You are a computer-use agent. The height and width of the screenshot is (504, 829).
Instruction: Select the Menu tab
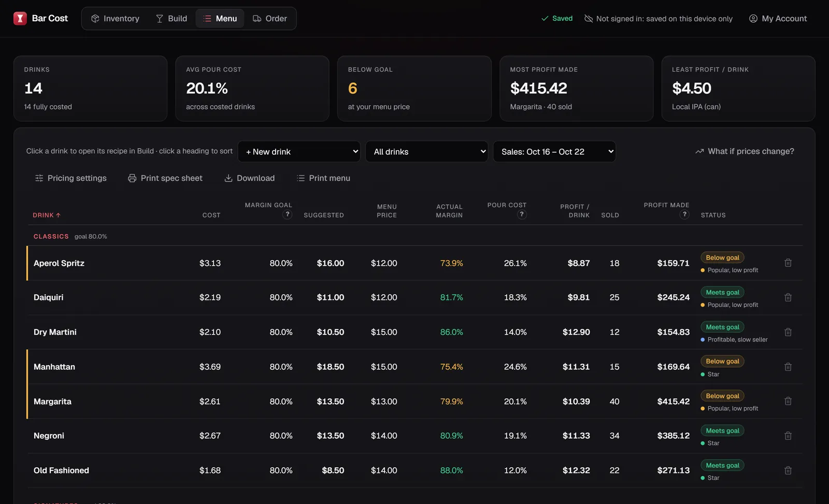pos(220,19)
